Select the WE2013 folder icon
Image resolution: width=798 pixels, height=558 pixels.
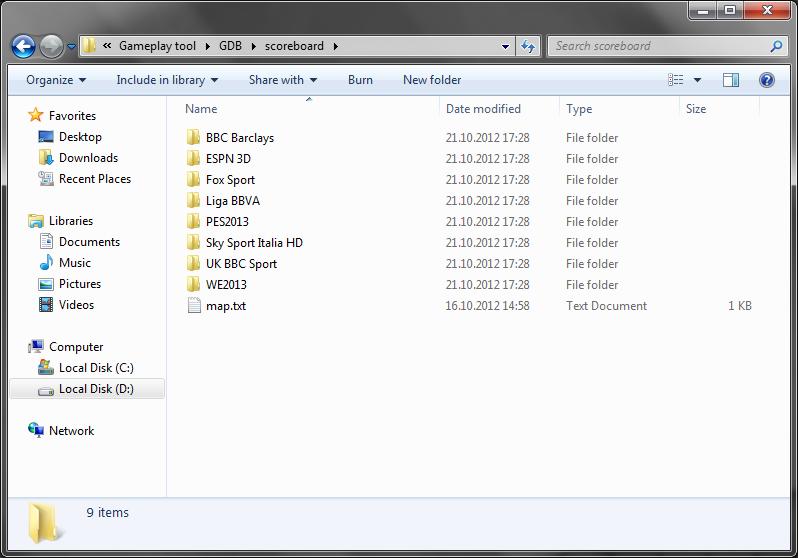[x=193, y=284]
